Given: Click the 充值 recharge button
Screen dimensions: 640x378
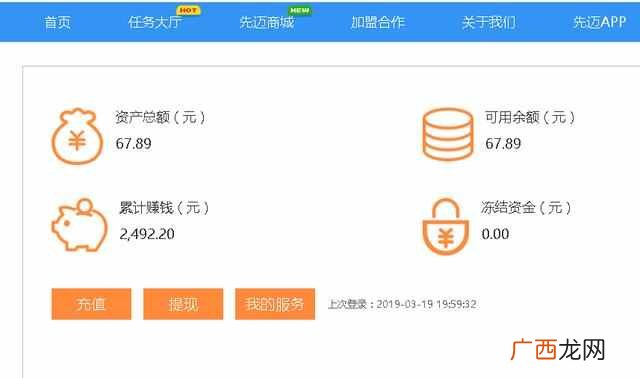Looking at the screenshot, I should [x=91, y=304].
